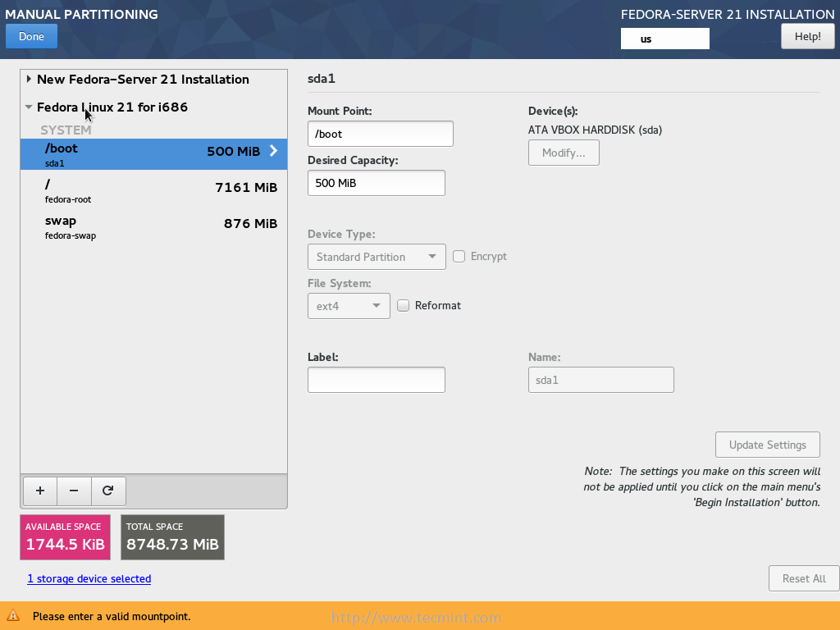Open the 1 storage device selected link

89,578
